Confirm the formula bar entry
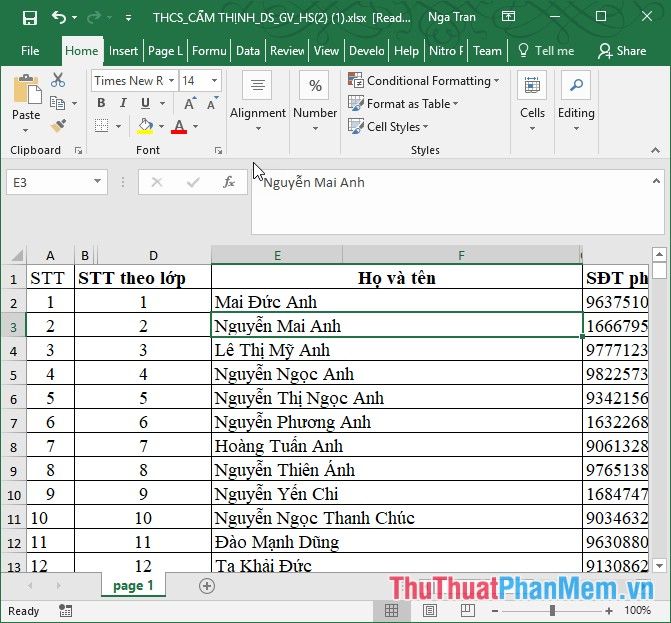 193,183
